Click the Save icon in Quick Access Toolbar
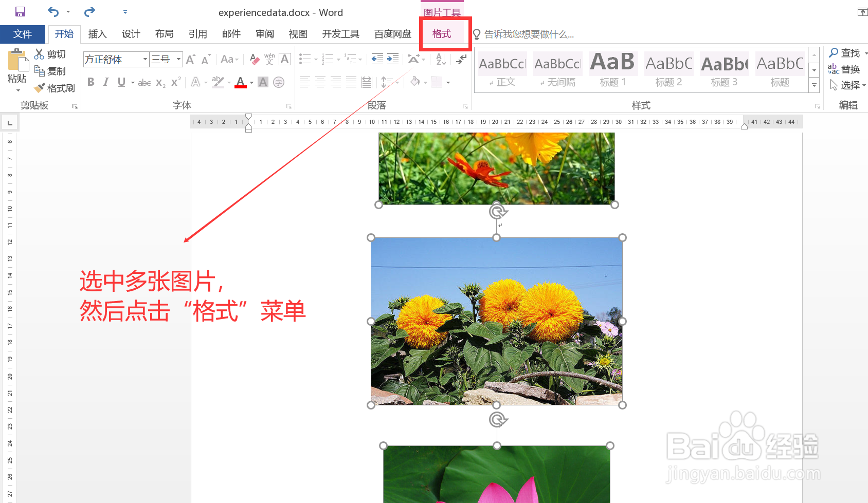 (x=20, y=11)
